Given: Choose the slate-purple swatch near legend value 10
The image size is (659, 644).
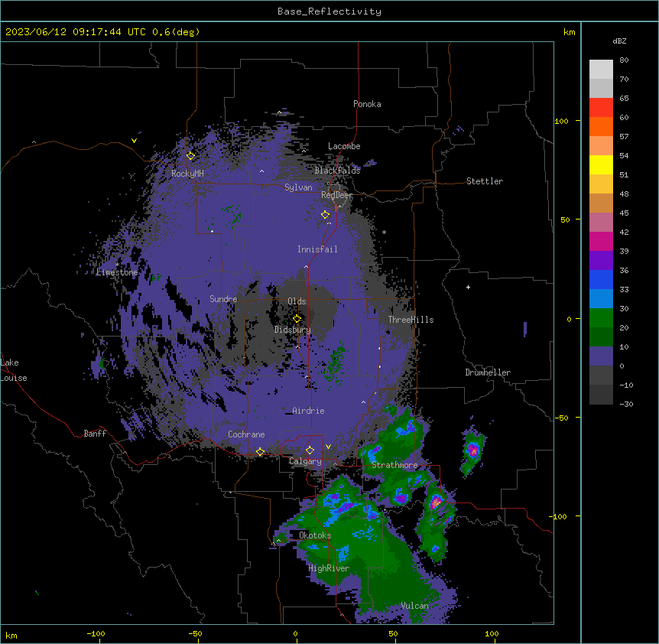Looking at the screenshot, I should 601,356.
